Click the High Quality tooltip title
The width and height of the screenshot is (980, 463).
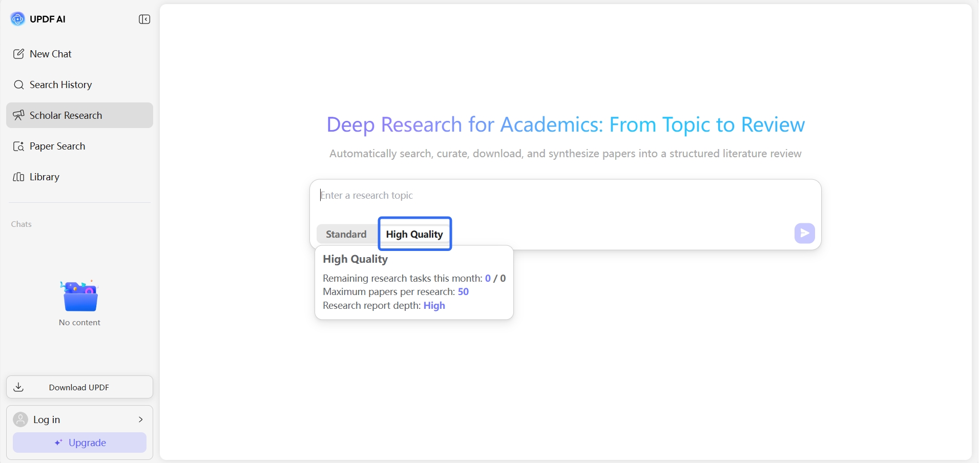click(355, 259)
